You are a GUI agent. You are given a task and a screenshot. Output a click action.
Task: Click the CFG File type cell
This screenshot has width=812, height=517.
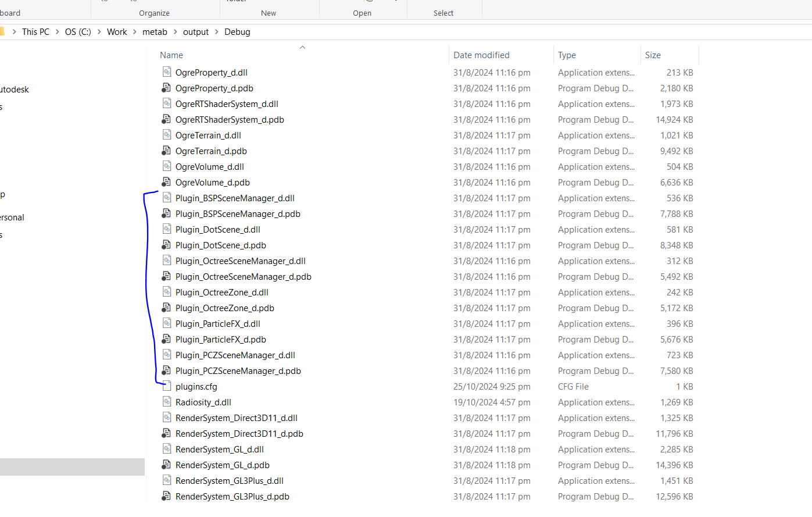click(x=573, y=387)
